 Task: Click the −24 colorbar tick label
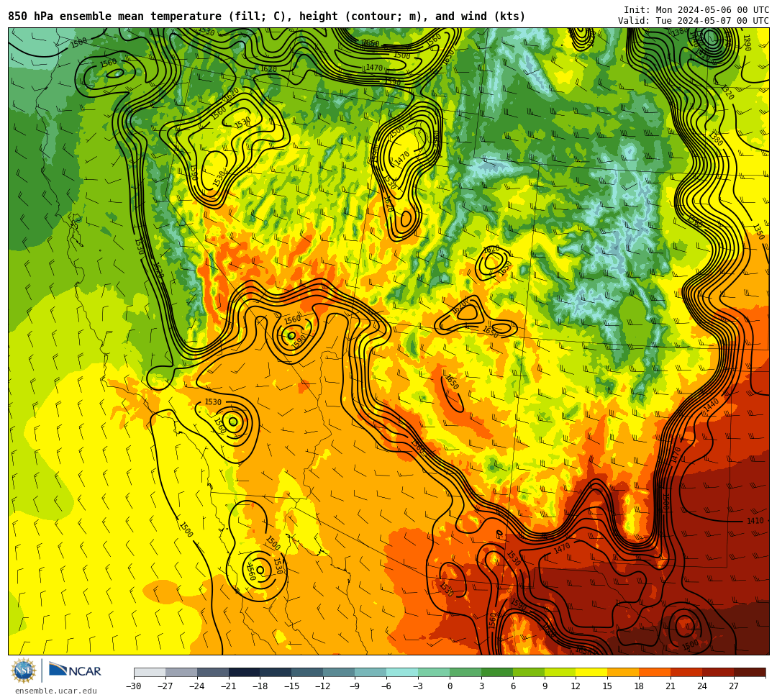[x=197, y=686]
